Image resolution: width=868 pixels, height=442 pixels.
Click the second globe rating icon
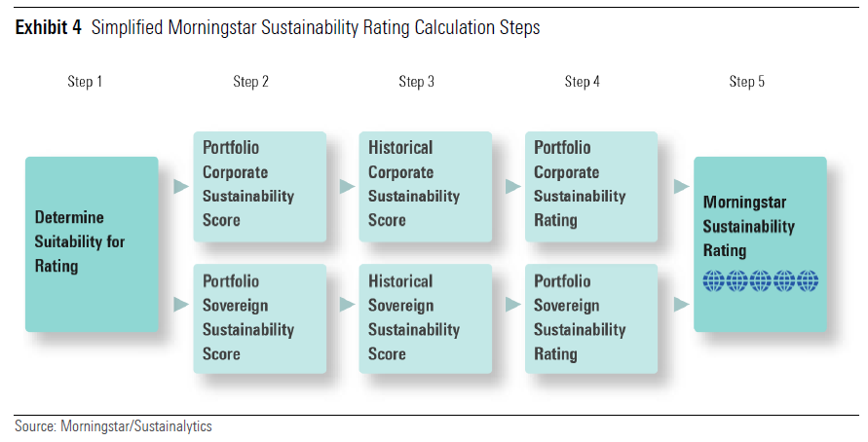click(736, 281)
